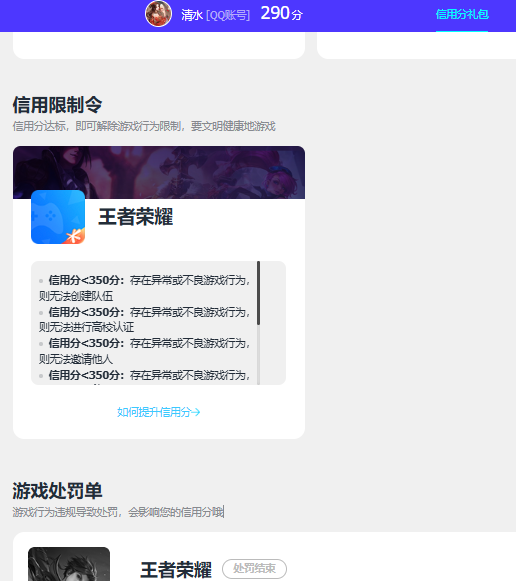Viewport: 516px width, 581px height.
Task: Click the 游戏处罚单 heading
Action: [x=57, y=491]
